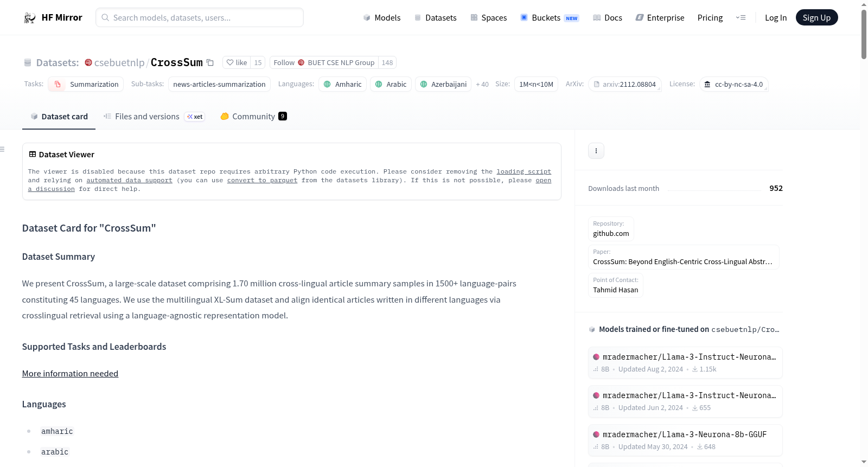Copy the dataset name with the copy icon
Screen dimensions: 868x467
click(210, 62)
